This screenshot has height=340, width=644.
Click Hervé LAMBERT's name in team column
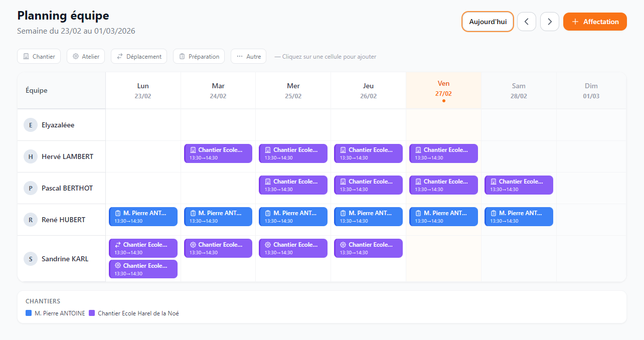click(67, 156)
